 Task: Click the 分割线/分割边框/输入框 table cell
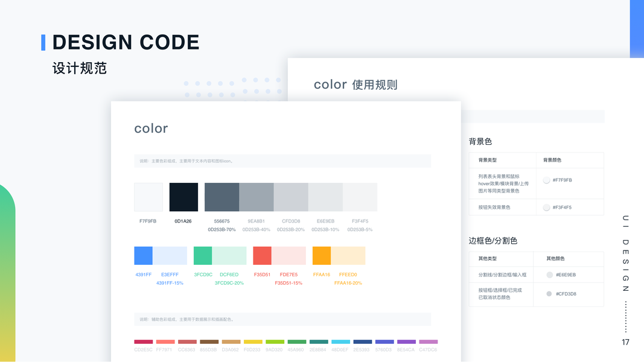click(502, 275)
